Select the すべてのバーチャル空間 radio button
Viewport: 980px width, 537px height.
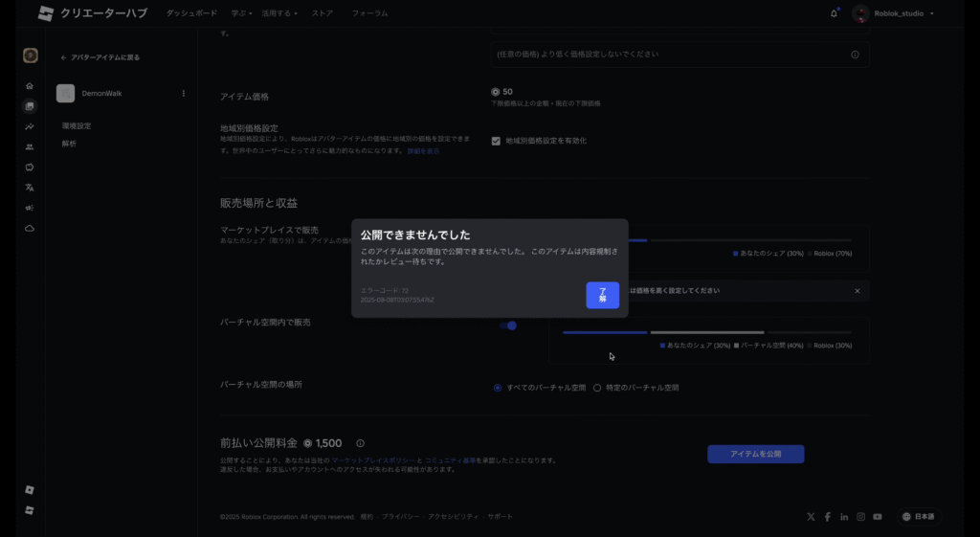[x=498, y=388]
